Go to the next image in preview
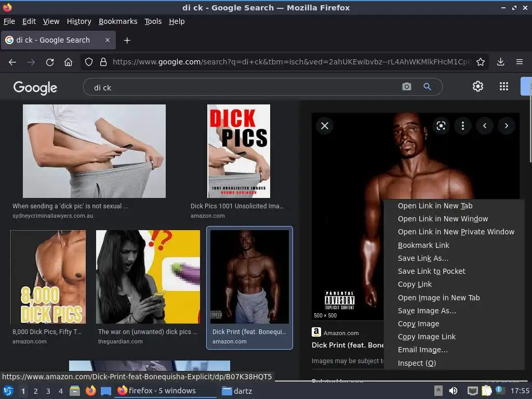This screenshot has height=399, width=532. 507,126
